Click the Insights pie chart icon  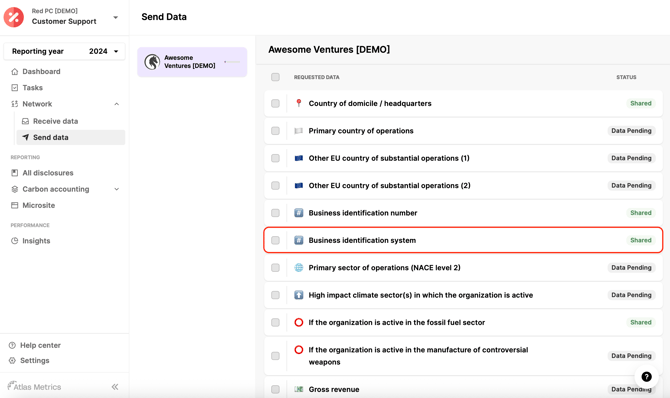pyautogui.click(x=15, y=241)
